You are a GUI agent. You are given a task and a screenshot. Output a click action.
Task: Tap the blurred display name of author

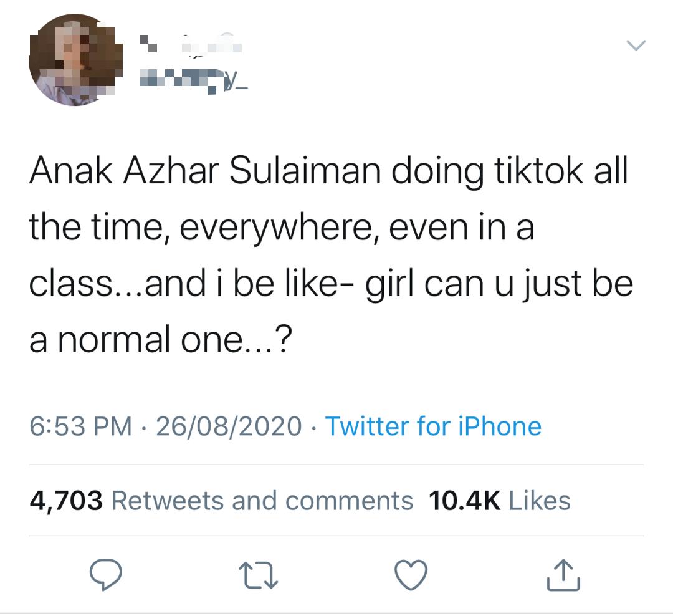(x=189, y=46)
